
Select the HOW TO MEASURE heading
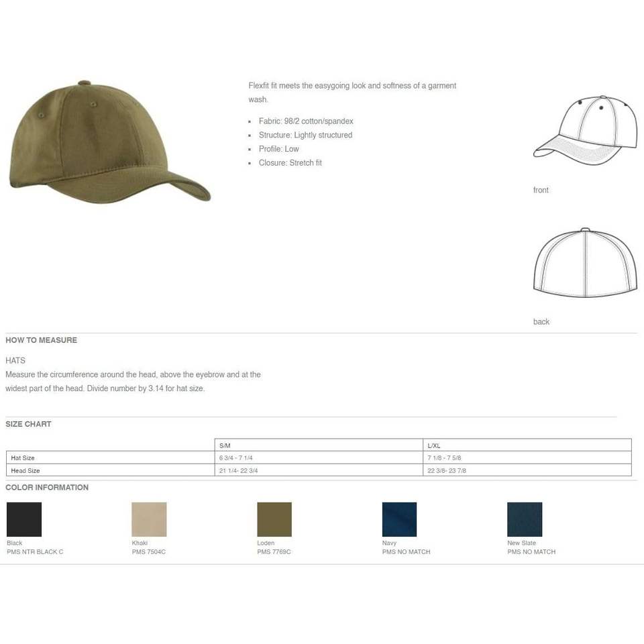[x=41, y=340]
